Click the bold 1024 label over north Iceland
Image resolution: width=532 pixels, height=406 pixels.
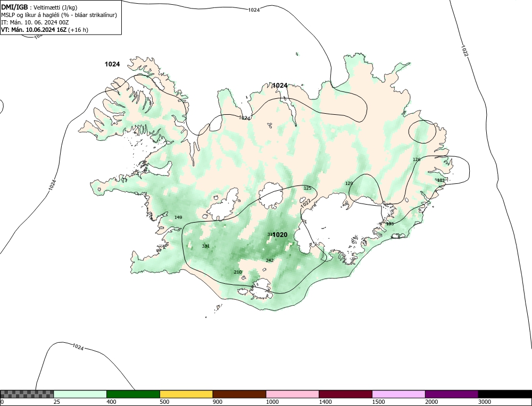click(280, 86)
